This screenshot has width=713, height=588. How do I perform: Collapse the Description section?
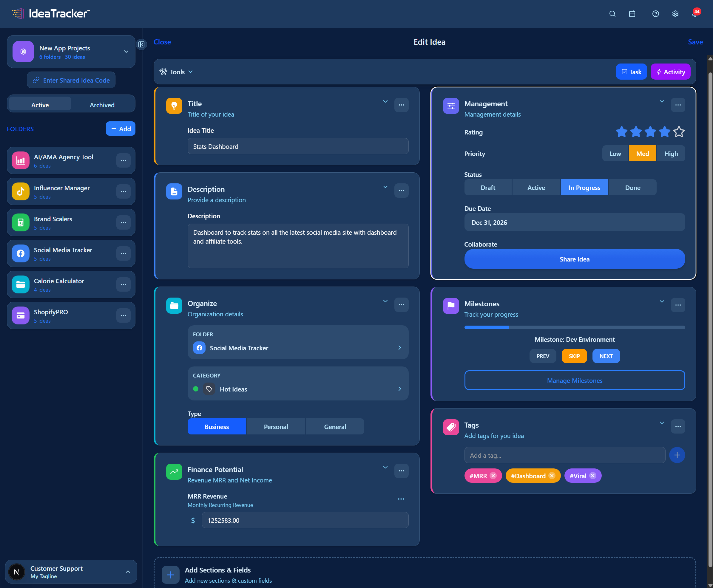(x=385, y=187)
